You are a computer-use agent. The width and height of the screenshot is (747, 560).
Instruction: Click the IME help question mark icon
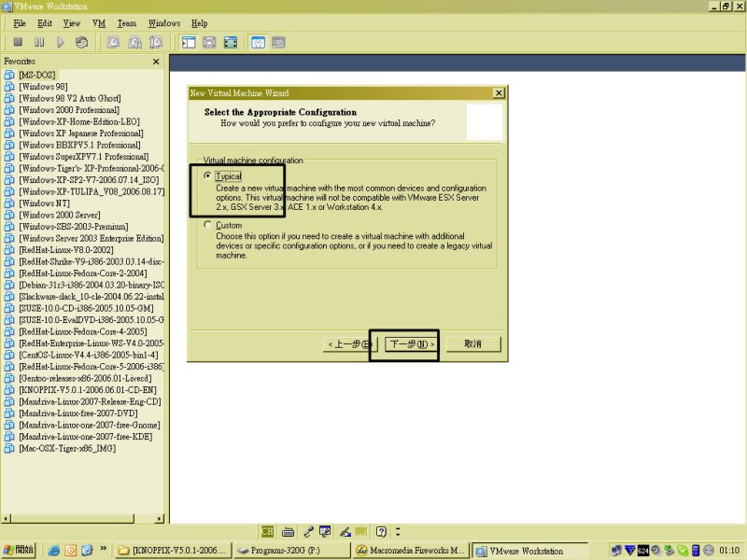tap(381, 531)
